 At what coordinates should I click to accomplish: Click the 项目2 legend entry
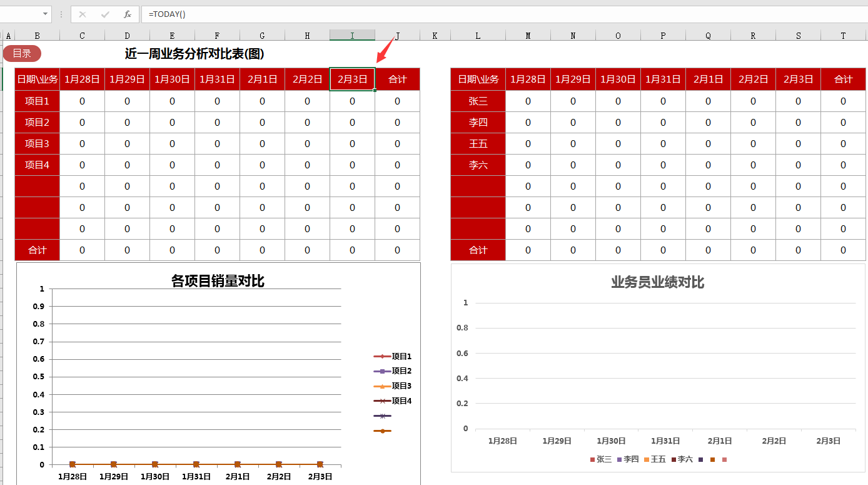[392, 371]
